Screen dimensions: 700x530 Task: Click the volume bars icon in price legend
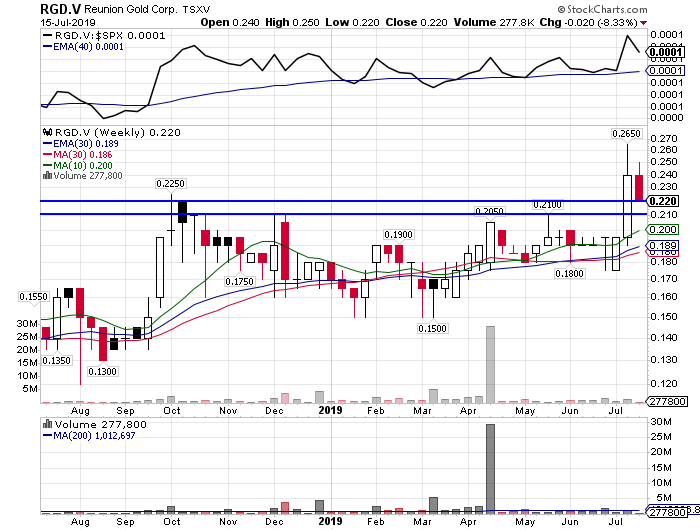(x=47, y=175)
